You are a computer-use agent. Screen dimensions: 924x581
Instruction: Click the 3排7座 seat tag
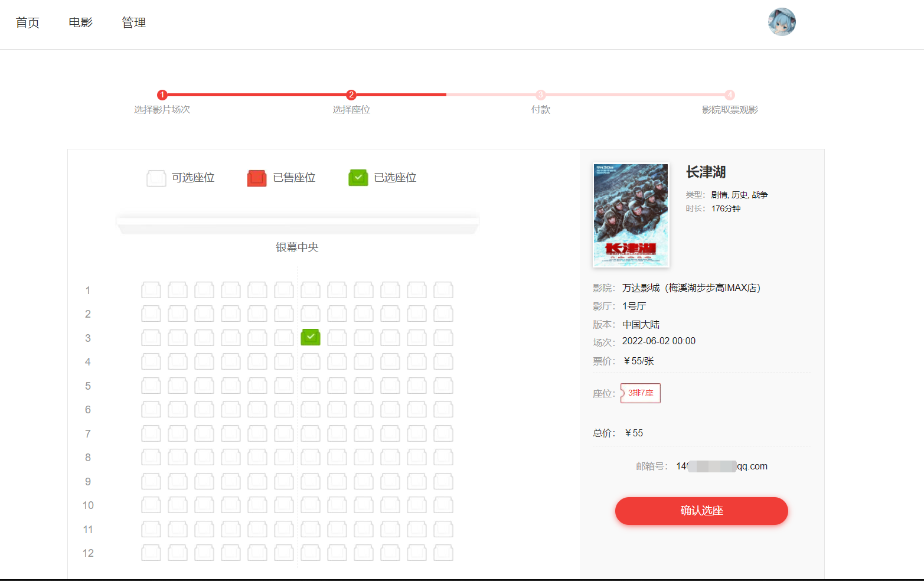(x=640, y=393)
